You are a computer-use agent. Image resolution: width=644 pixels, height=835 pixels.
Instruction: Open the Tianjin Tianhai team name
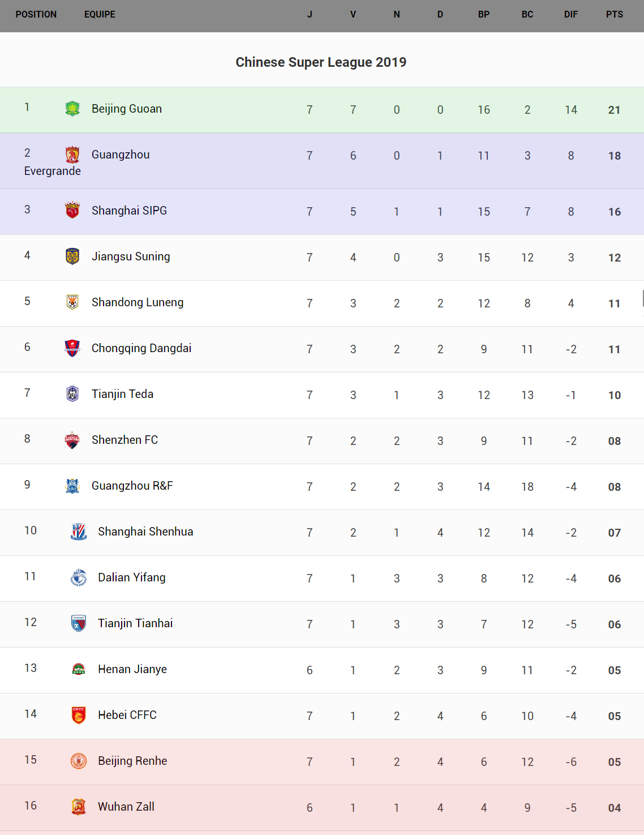[x=135, y=623]
